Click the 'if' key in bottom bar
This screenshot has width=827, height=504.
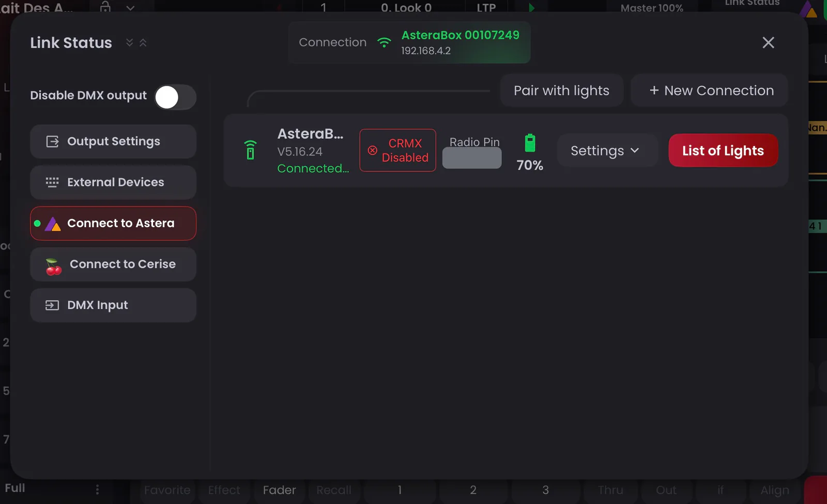721,490
